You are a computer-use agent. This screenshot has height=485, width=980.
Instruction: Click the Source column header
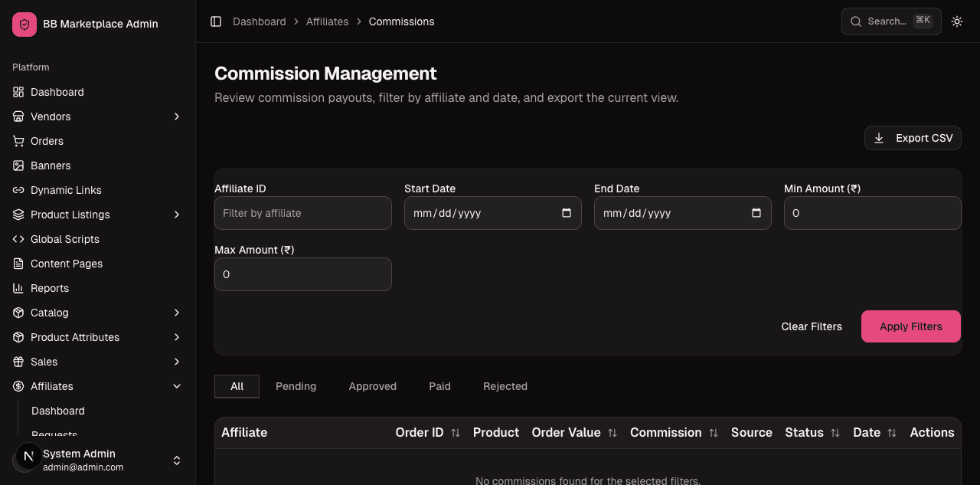(752, 433)
